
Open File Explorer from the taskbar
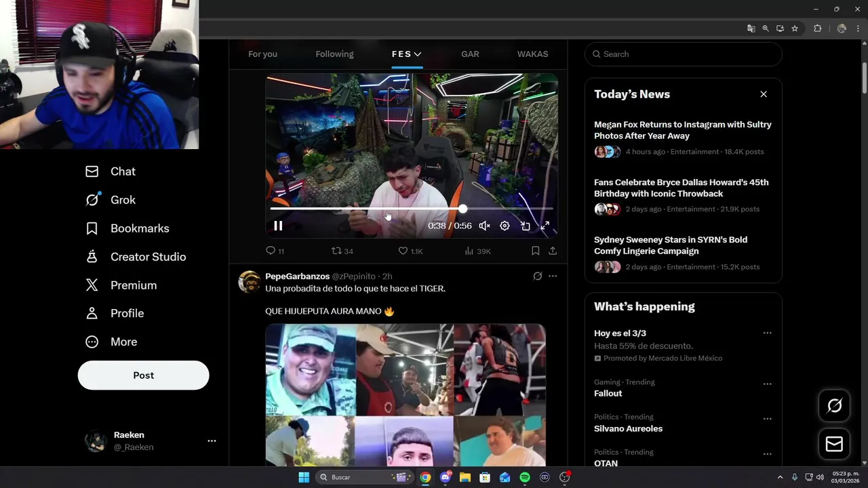[465, 477]
